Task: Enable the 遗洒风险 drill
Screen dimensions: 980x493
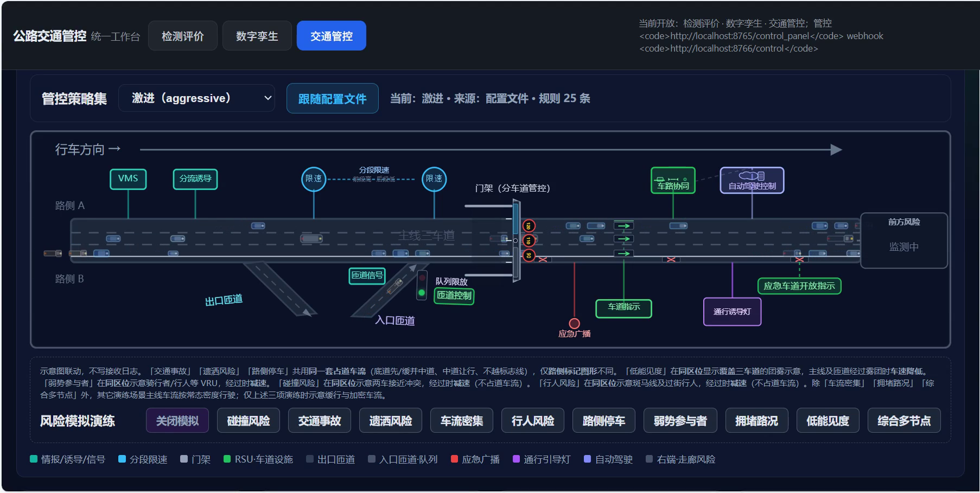Action: pos(391,421)
